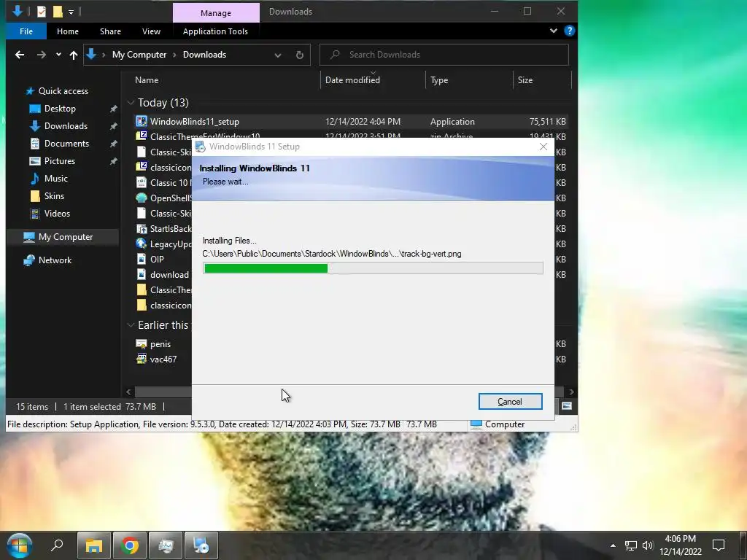Sort by the Type column header
The height and width of the screenshot is (560, 747).
(439, 80)
